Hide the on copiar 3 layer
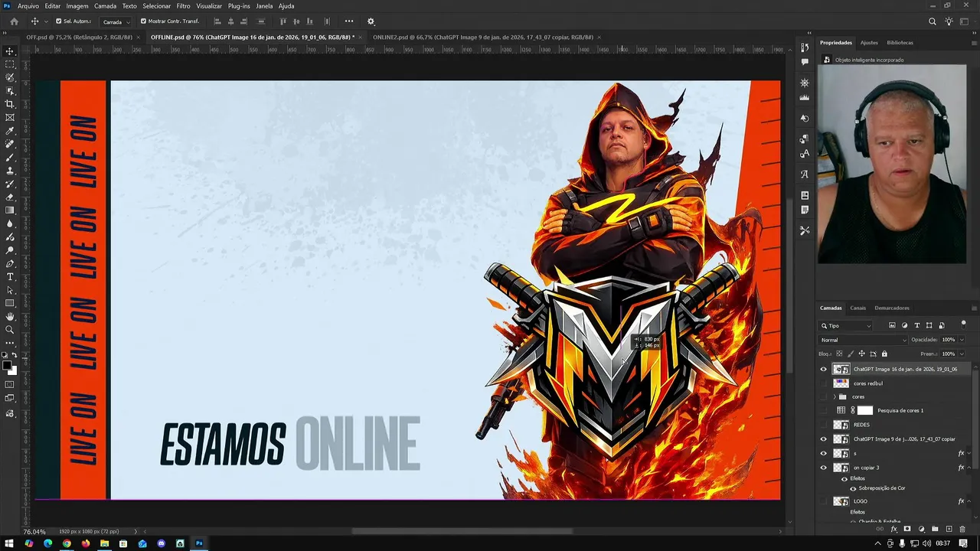 pos(824,468)
